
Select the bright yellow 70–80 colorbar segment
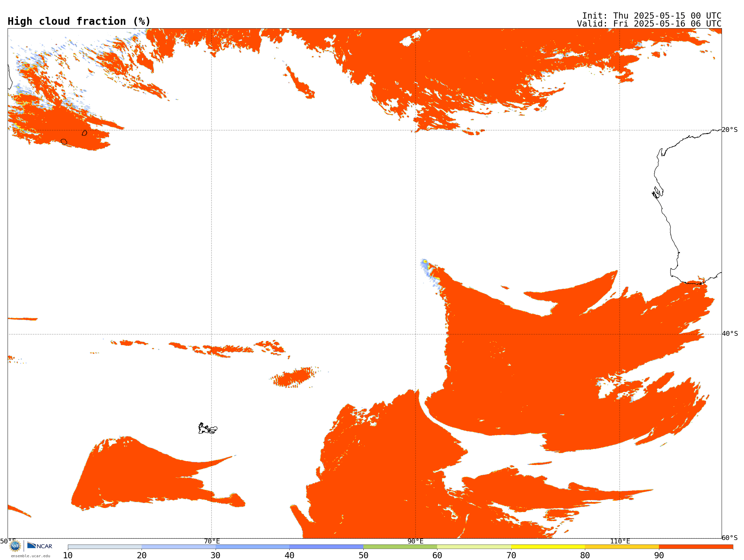click(x=548, y=547)
